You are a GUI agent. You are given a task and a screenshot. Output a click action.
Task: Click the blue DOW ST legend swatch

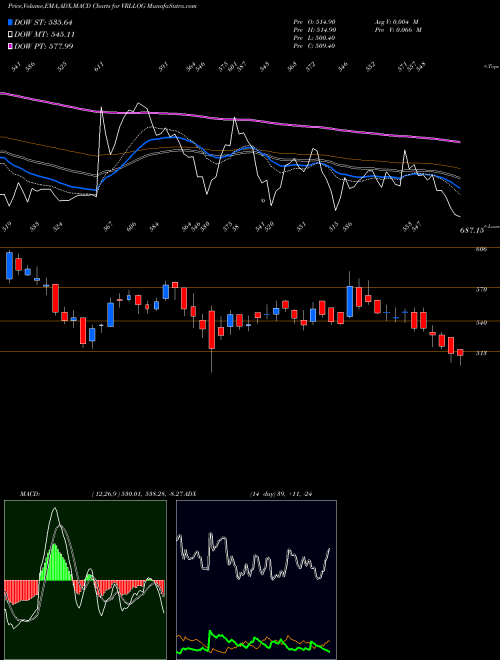pos(10,22)
